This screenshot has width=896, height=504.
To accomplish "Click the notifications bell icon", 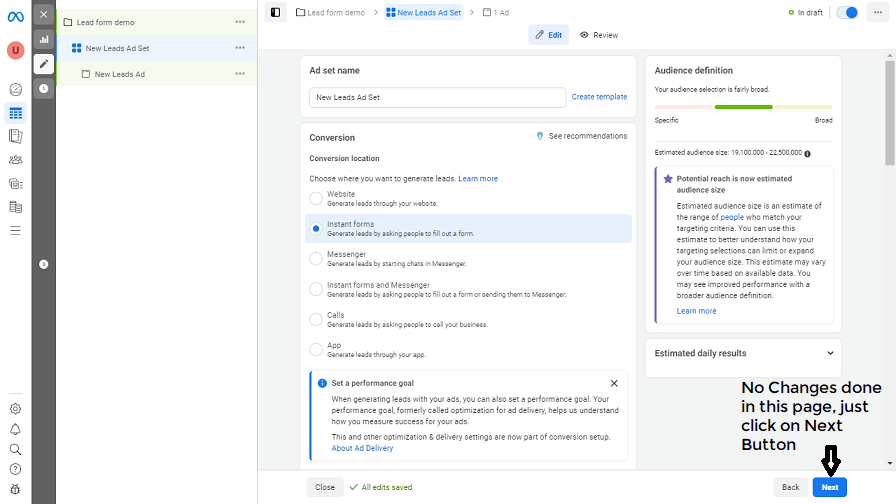I will coord(15,429).
